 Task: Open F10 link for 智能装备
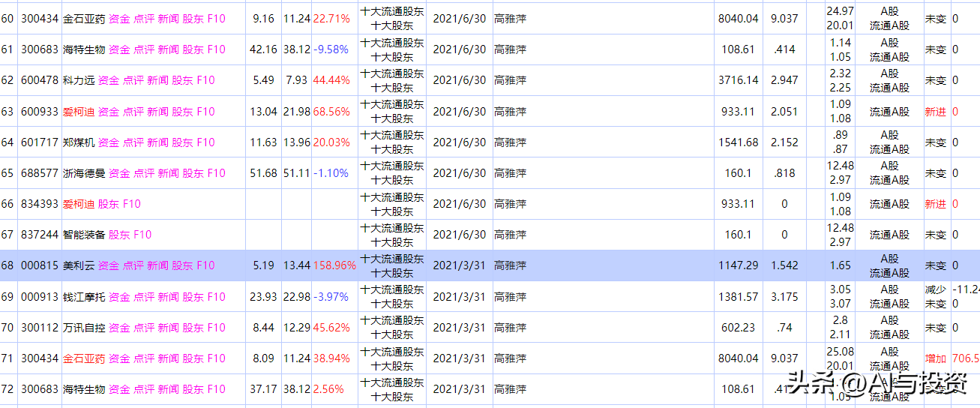point(142,234)
